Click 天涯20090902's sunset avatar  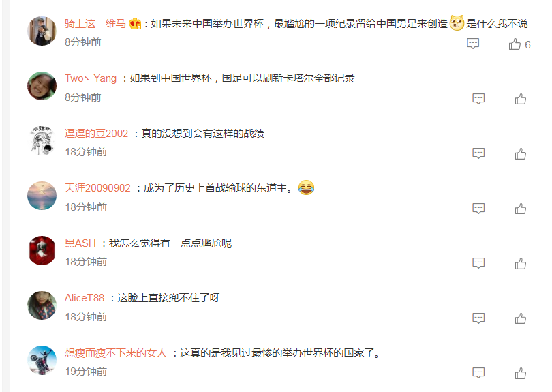pos(42,196)
